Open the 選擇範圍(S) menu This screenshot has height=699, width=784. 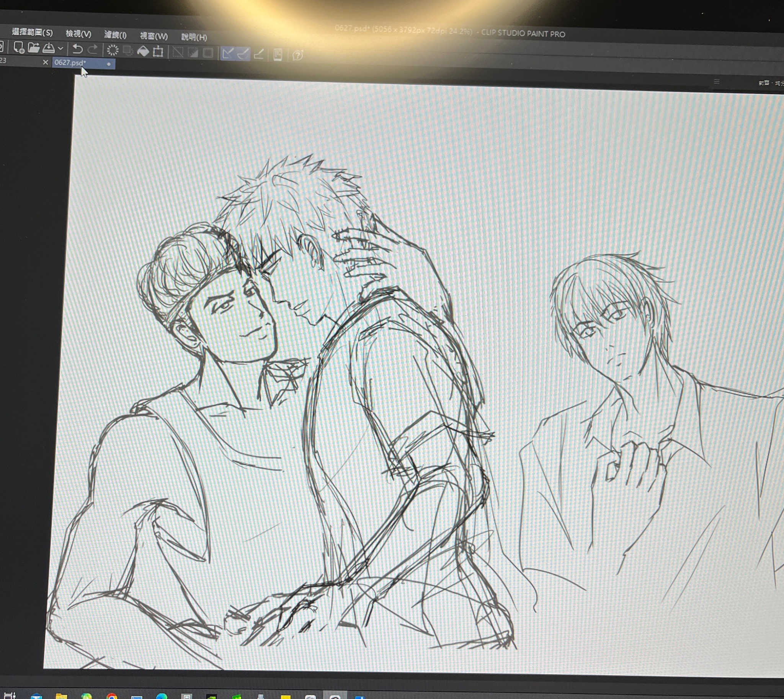click(32, 32)
